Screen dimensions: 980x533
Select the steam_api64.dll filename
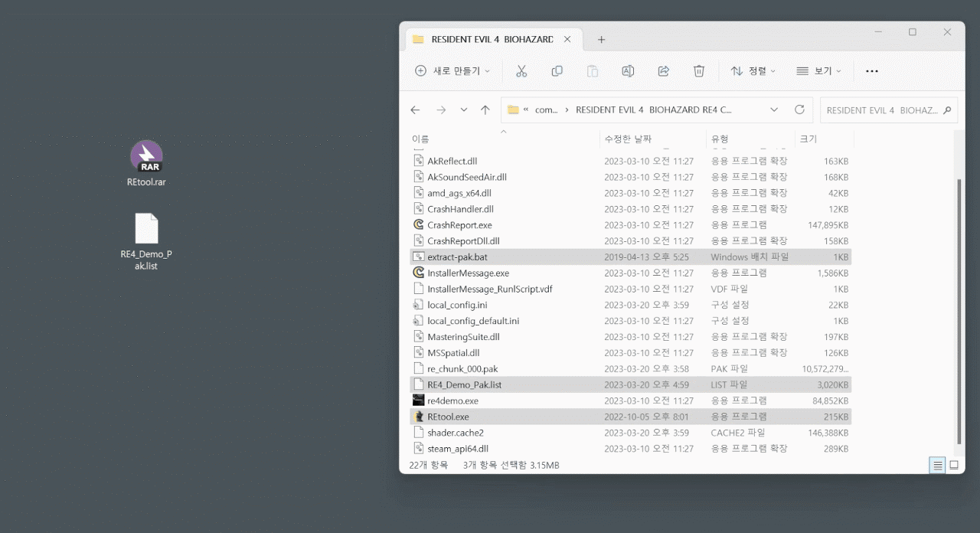458,449
